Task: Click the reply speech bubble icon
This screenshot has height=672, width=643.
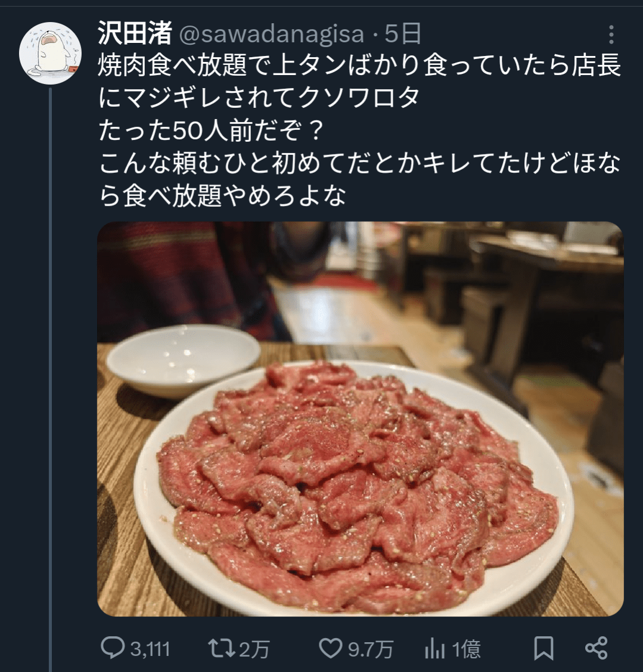Action: (111, 648)
